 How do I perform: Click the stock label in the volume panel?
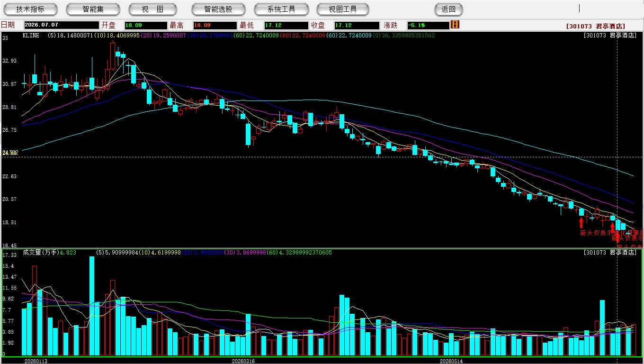click(610, 253)
